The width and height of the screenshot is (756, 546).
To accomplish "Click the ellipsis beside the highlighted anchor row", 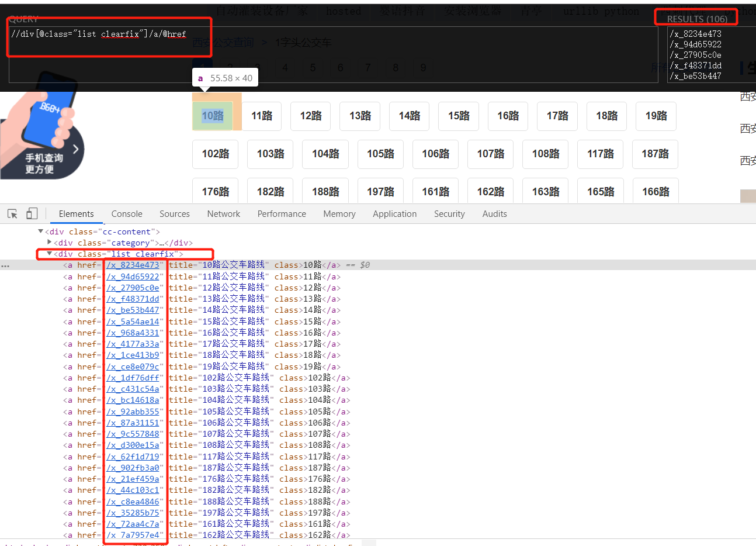I will coord(5,265).
